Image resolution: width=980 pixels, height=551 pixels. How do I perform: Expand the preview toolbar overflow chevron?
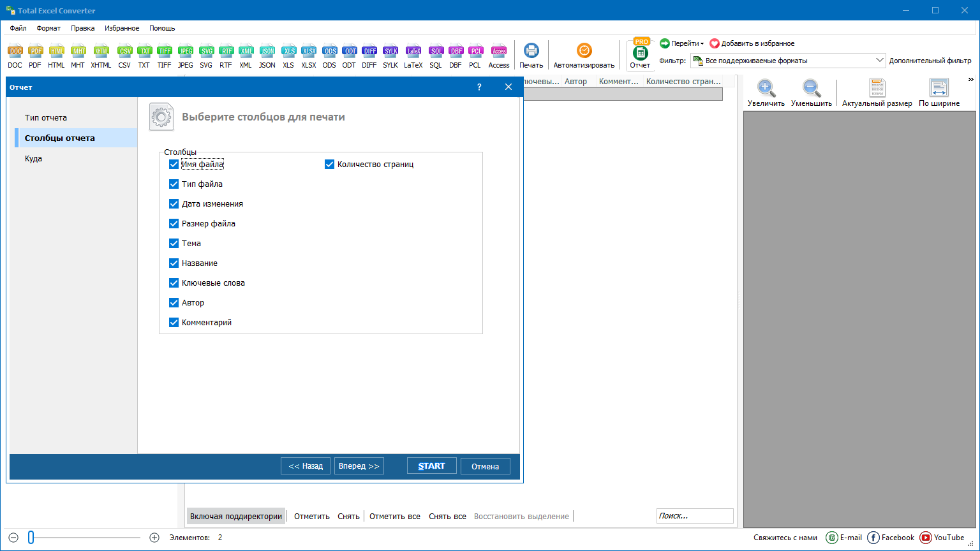tap(970, 80)
